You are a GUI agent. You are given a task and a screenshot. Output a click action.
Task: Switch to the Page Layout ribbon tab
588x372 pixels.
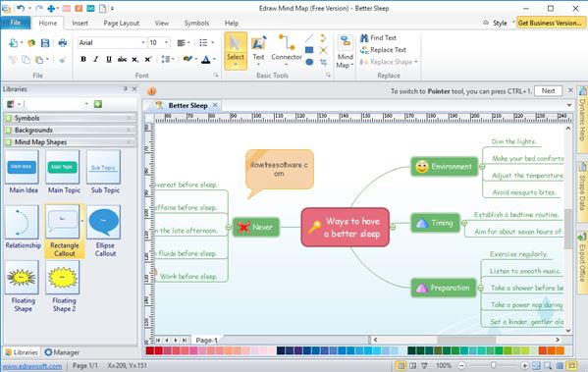pyautogui.click(x=121, y=23)
